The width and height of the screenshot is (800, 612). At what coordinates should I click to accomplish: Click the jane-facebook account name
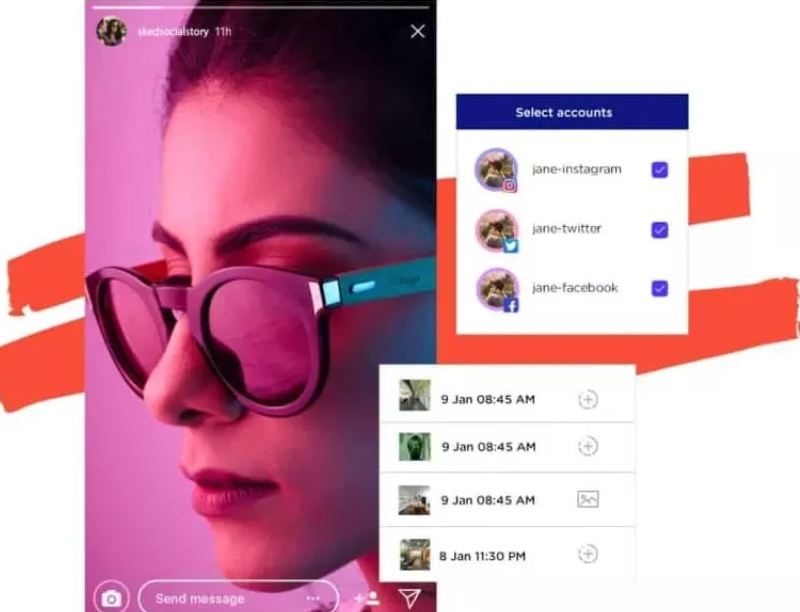[574, 288]
